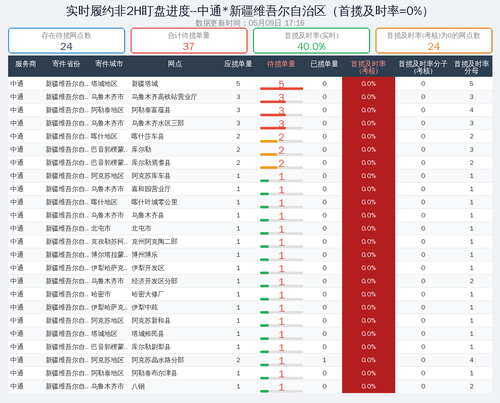Click 塔城地区 city in 新疆塔城 row
The image size is (500, 403).
point(104,84)
